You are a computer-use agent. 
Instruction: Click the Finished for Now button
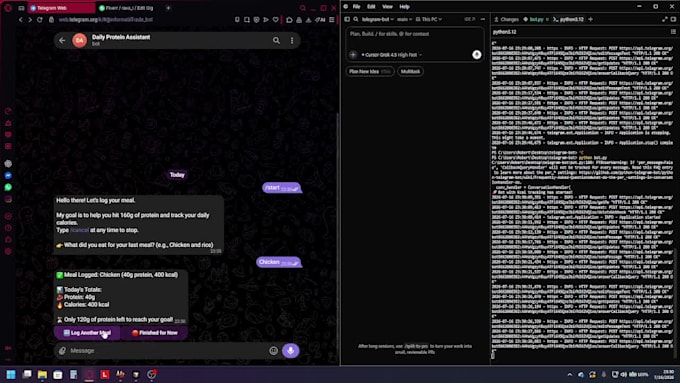coord(155,333)
